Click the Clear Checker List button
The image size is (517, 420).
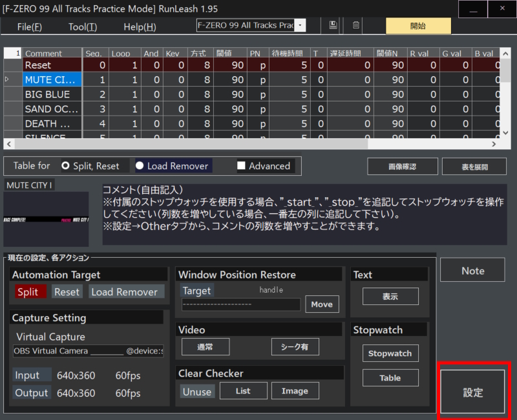[244, 391]
